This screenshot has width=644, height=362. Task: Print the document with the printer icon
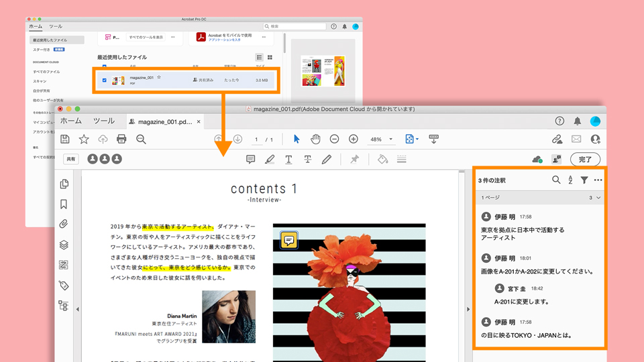point(121,139)
